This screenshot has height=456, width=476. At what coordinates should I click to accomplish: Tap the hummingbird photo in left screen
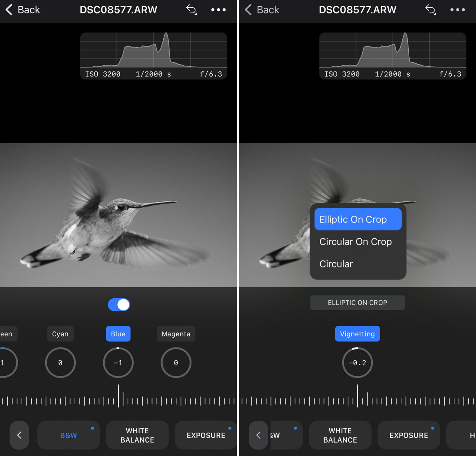[x=118, y=215]
